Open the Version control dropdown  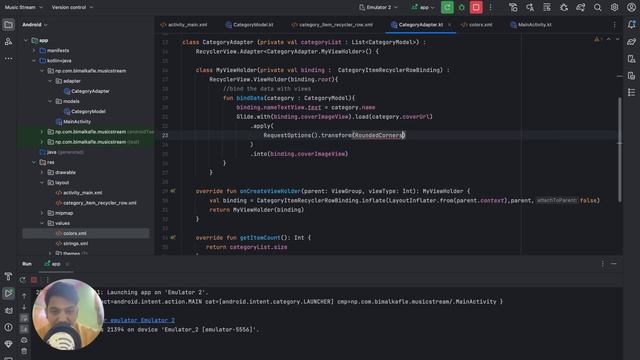point(72,7)
